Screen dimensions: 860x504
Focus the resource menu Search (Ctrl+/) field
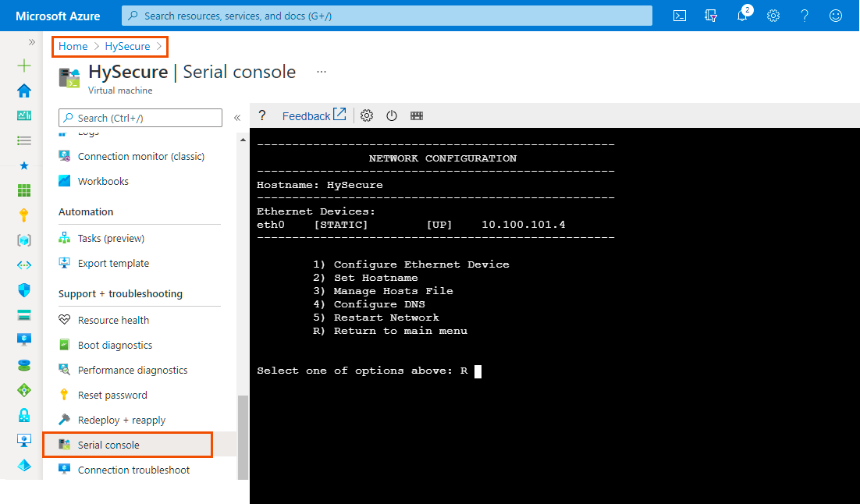coord(140,118)
